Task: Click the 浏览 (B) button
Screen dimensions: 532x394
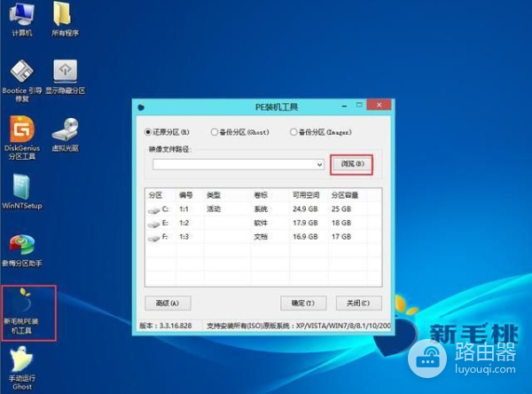Action: (352, 164)
